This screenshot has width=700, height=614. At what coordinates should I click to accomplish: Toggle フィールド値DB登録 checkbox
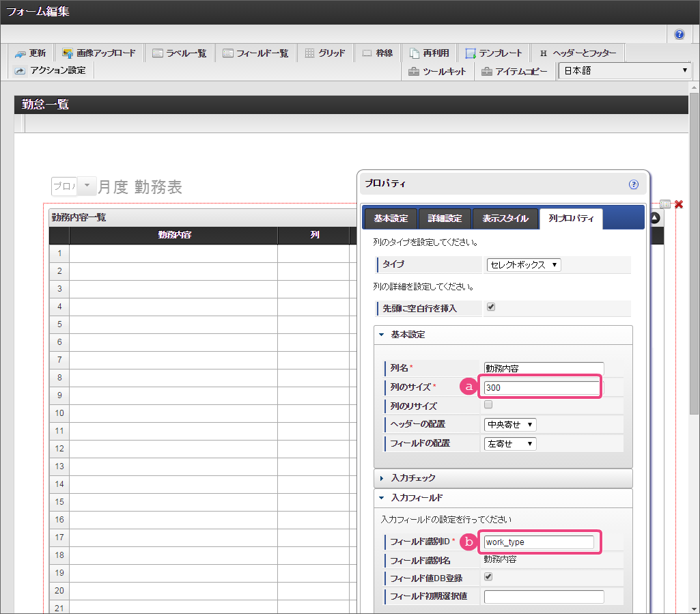click(x=488, y=577)
